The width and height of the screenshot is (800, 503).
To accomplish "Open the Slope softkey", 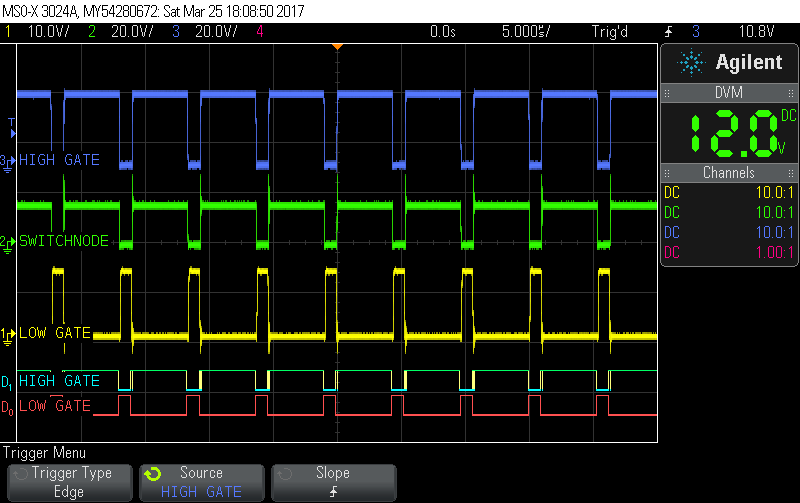I will [x=333, y=481].
